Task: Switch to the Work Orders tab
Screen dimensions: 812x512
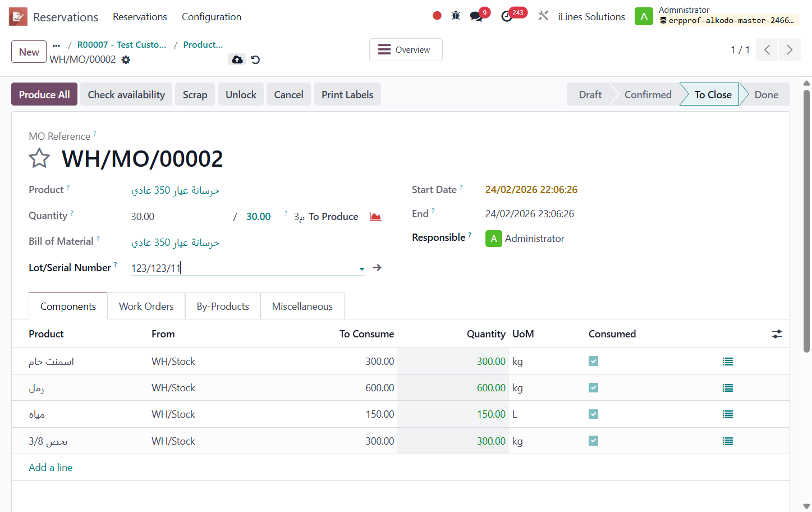Action: (146, 306)
